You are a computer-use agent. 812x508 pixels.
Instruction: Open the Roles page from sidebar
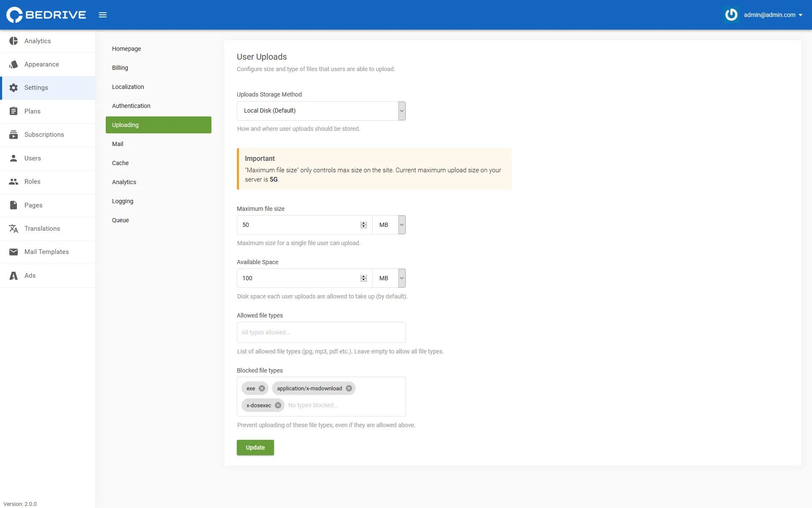[x=32, y=182]
